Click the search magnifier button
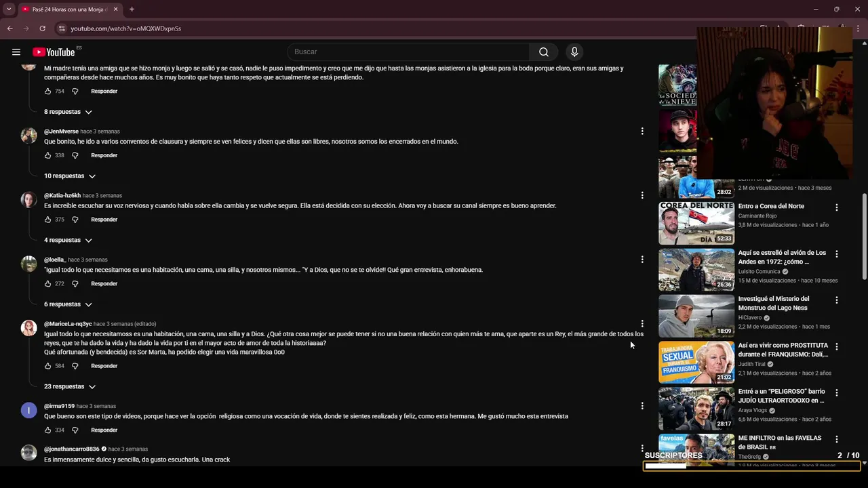The height and width of the screenshot is (488, 868). [544, 52]
